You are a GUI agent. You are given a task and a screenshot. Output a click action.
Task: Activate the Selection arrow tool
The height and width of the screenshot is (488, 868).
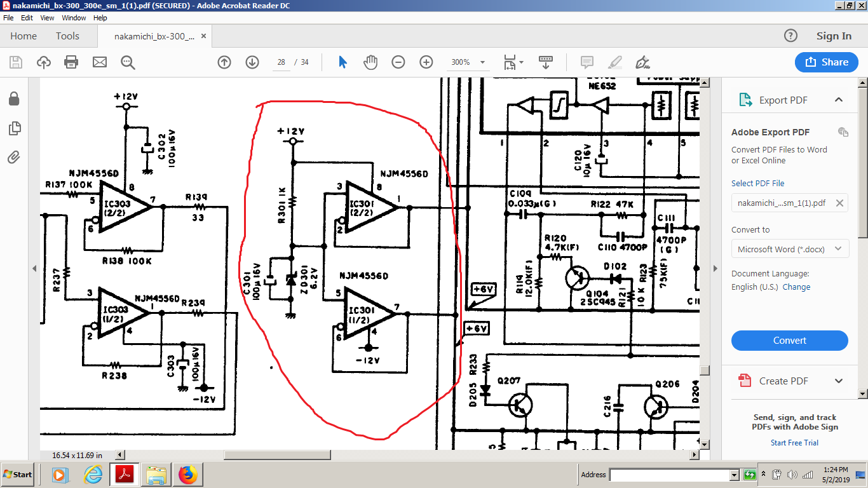343,62
